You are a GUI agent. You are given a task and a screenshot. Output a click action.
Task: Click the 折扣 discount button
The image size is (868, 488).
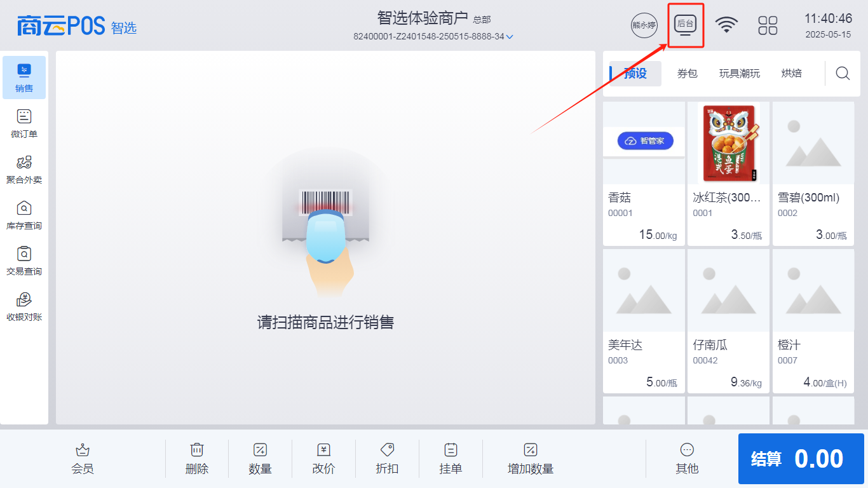[x=387, y=459]
